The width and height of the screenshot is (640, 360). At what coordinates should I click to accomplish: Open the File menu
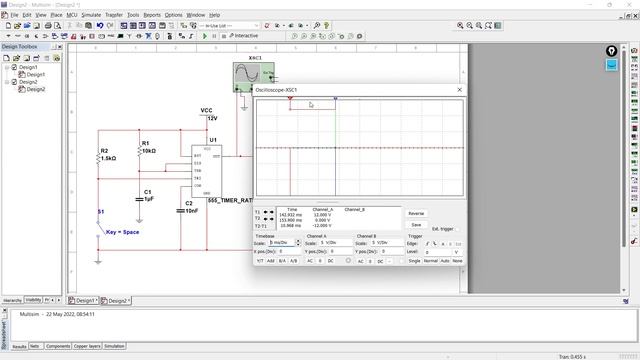(14, 15)
